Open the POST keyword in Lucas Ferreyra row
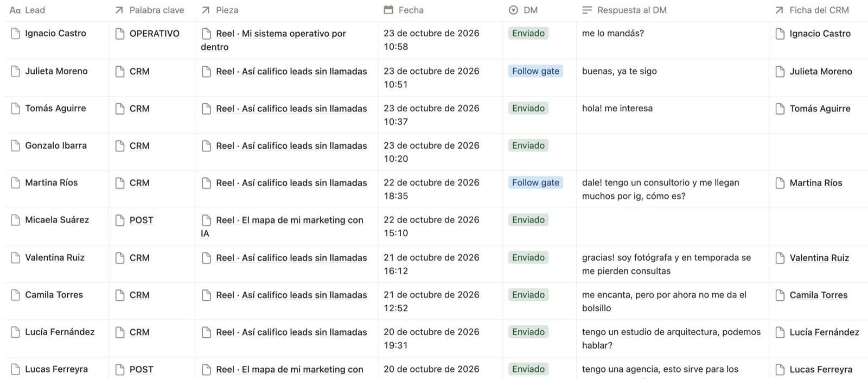 [x=142, y=369]
